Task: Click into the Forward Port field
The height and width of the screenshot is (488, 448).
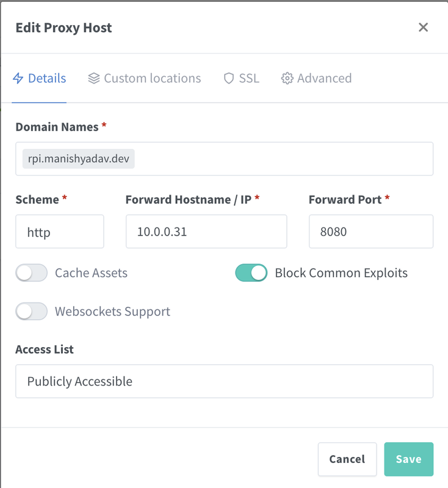Action: pyautogui.click(x=371, y=232)
